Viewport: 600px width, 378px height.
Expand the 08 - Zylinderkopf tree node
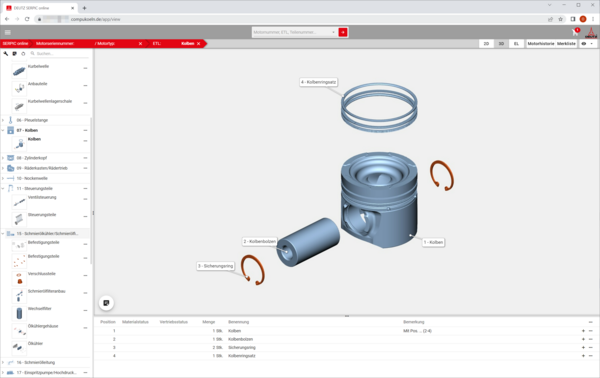click(3, 158)
